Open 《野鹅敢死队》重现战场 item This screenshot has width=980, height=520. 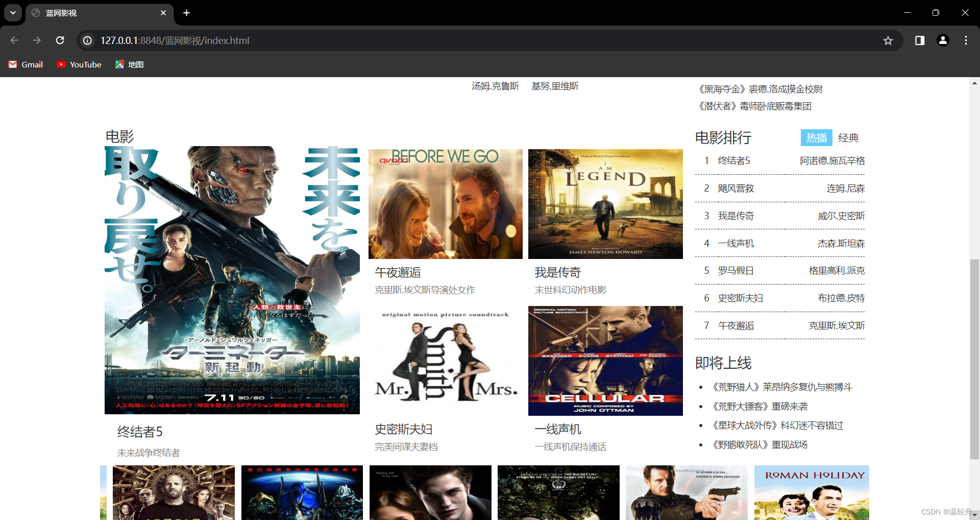(x=759, y=445)
